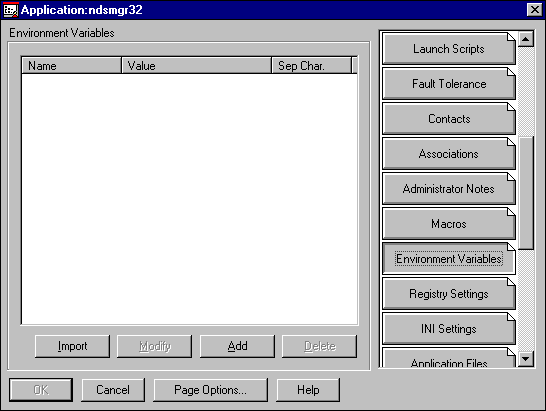Image resolution: width=546 pixels, height=411 pixels.
Task: Click the Cancel button
Action: point(113,390)
